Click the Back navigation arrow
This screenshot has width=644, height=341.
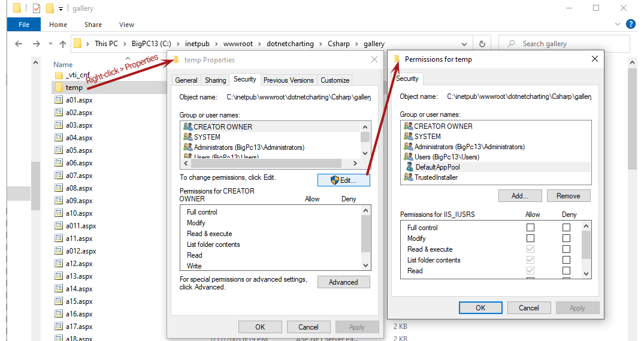(x=19, y=44)
